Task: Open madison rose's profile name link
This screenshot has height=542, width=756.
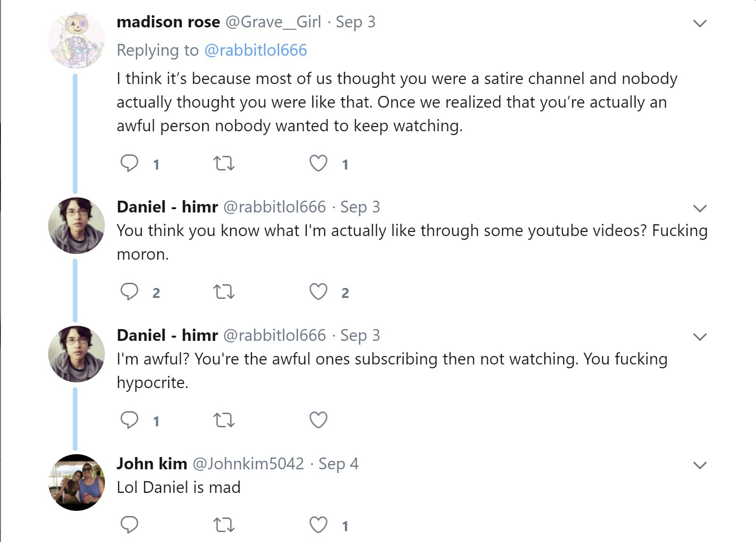Action: (168, 22)
